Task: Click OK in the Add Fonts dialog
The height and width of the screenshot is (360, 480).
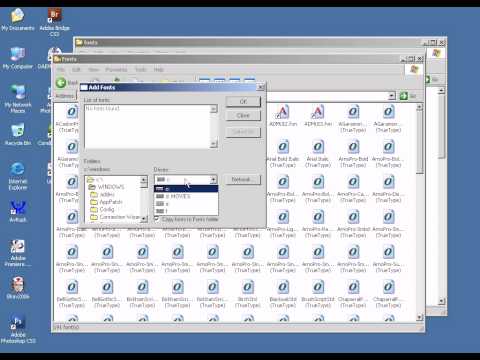Action: (x=243, y=101)
